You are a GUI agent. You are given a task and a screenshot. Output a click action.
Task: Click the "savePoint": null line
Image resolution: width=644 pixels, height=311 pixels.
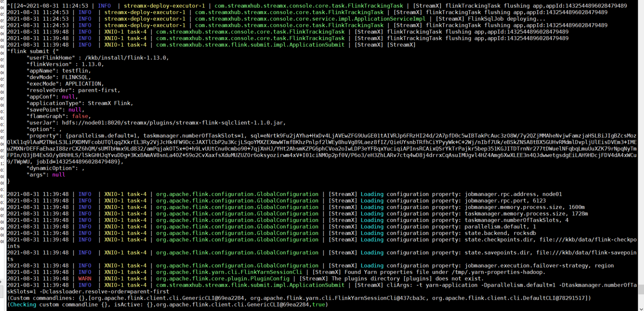56,110
